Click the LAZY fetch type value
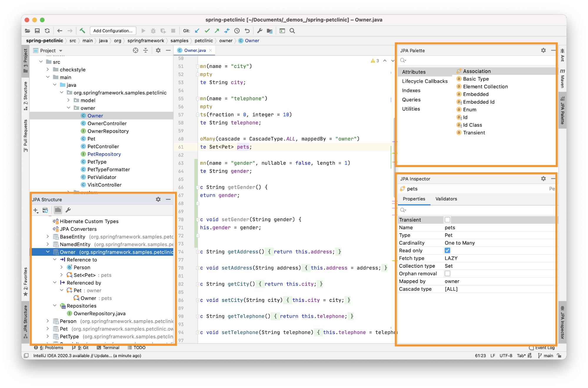588x388 pixels. [451, 258]
